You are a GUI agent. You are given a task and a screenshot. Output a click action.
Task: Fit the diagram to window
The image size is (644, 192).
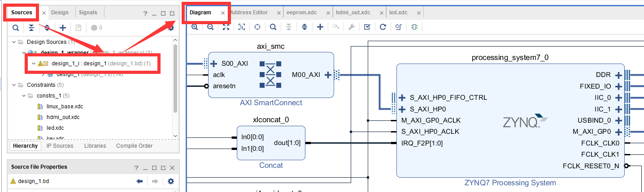(226, 27)
